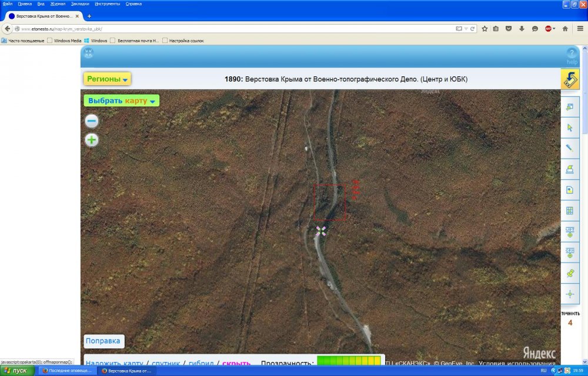Screen dimensions: 588x376
Task: Select the arrow pointer tool in right sidebar
Action: (x=569, y=127)
